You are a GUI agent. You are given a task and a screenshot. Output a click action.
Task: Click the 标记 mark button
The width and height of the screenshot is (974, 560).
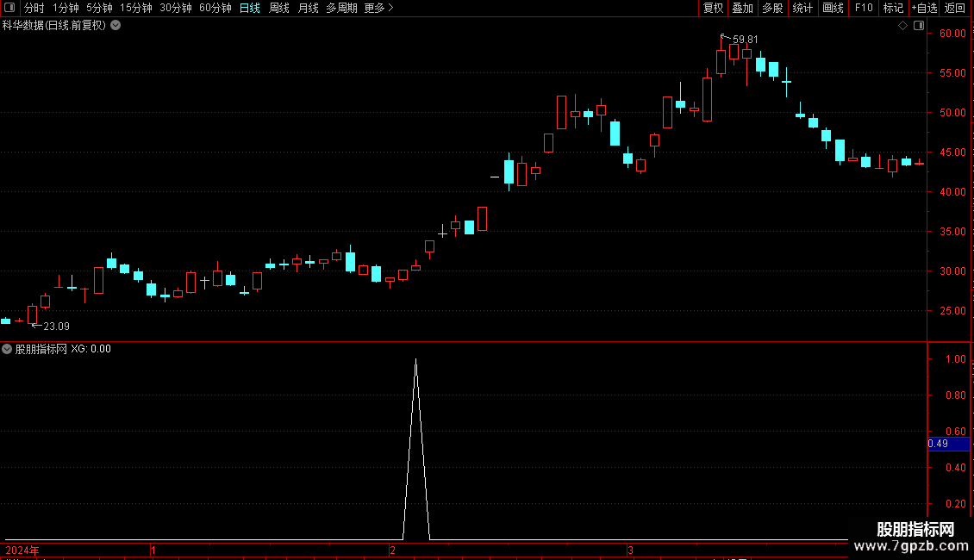(x=893, y=8)
